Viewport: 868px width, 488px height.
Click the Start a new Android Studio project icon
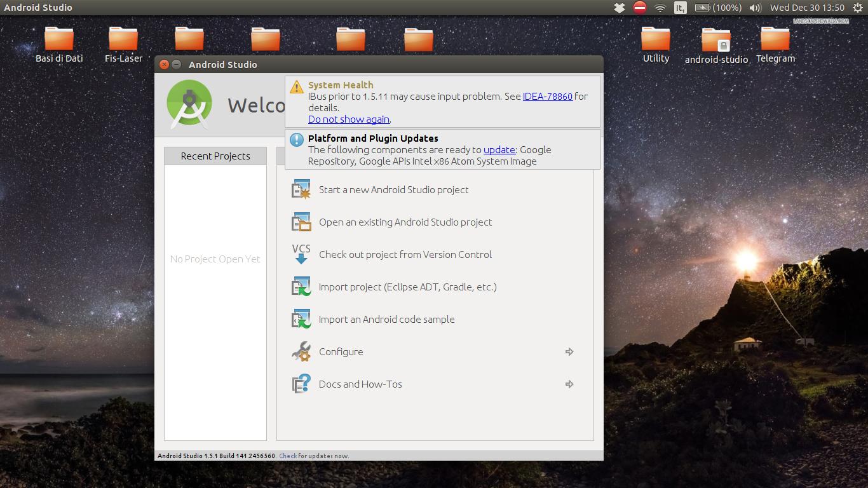(x=301, y=189)
